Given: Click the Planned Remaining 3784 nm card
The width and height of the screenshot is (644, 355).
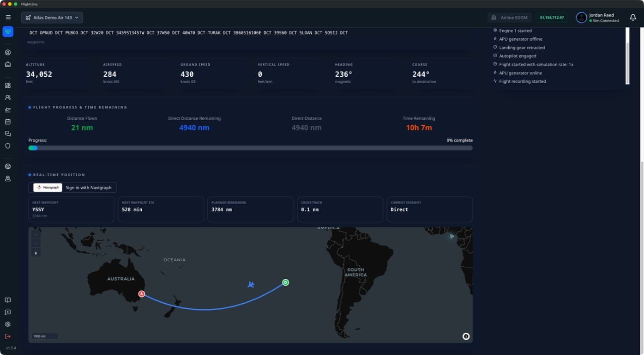Looking at the screenshot, I should point(250,209).
